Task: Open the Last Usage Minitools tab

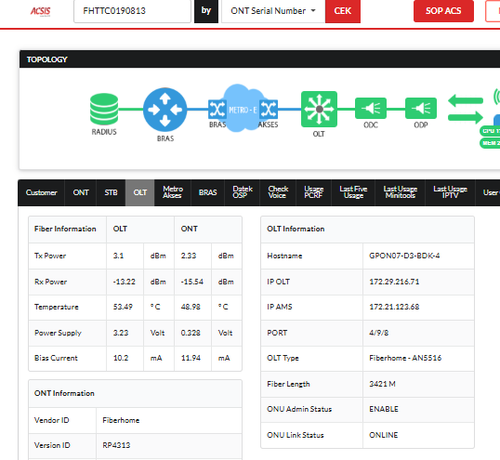Action: click(400, 193)
